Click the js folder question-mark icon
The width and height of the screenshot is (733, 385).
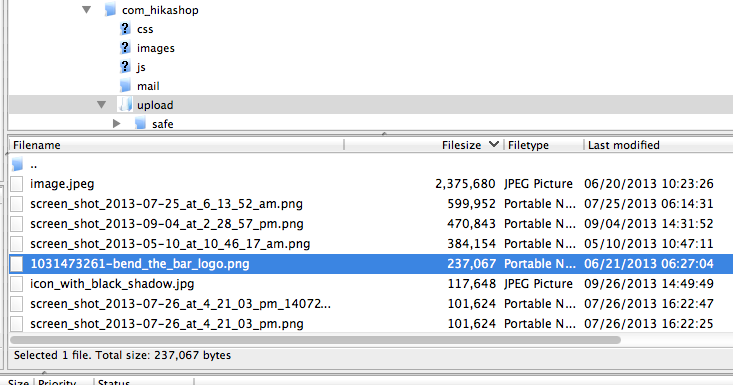125,67
